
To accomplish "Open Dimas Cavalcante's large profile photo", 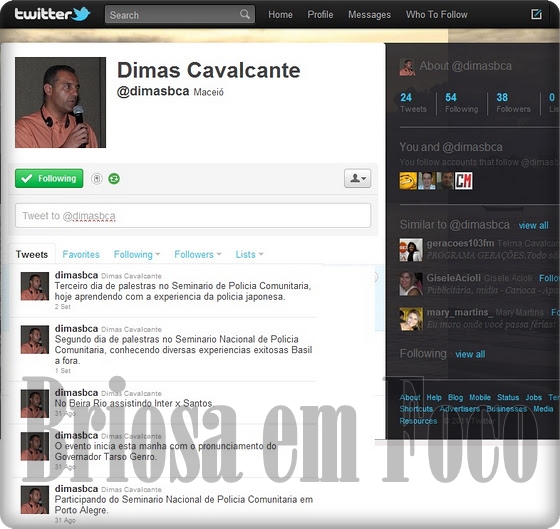I will click(x=60, y=103).
